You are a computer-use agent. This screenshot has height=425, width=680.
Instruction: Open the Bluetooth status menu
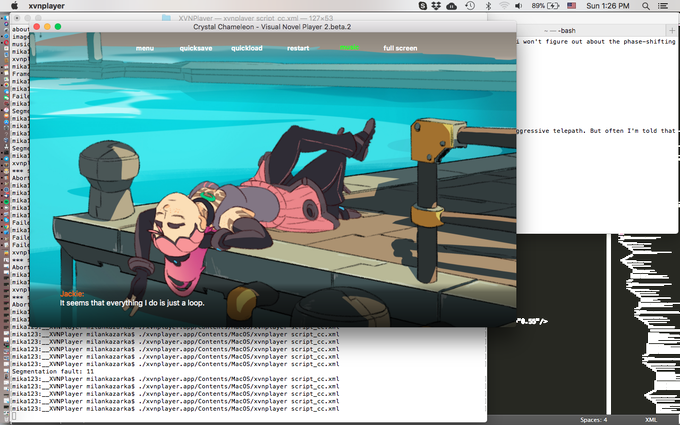pyautogui.click(x=488, y=6)
